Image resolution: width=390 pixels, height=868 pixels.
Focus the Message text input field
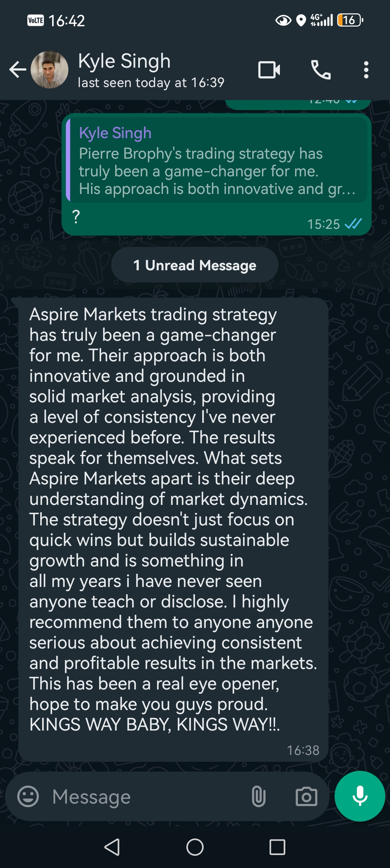[x=144, y=796]
